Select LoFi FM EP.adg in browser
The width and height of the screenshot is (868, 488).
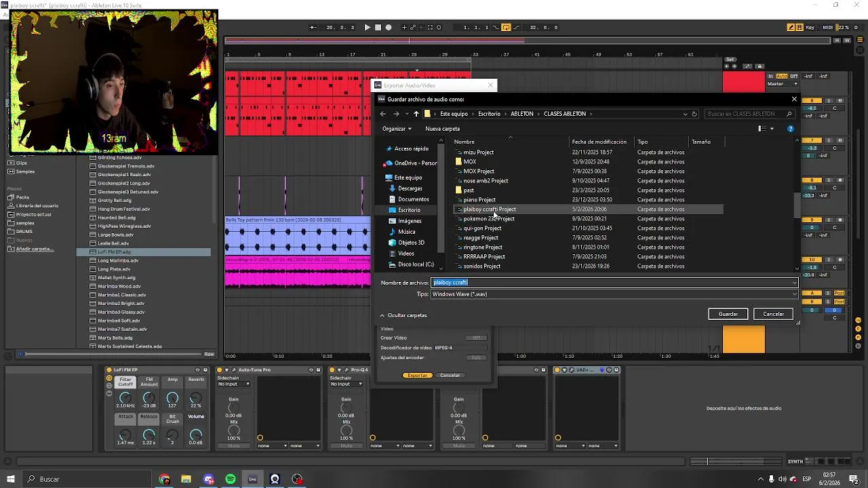point(144,252)
